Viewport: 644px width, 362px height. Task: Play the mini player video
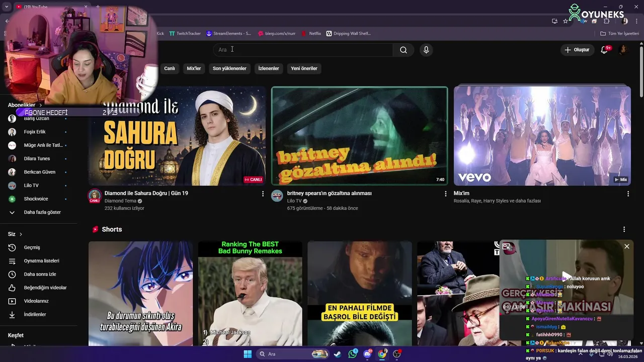click(x=567, y=276)
